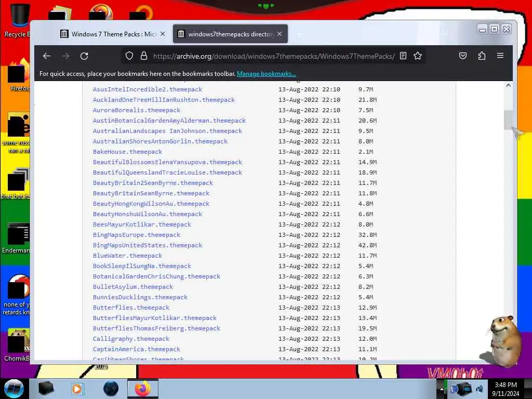
Task: Go back to the previous page
Action: [46, 56]
